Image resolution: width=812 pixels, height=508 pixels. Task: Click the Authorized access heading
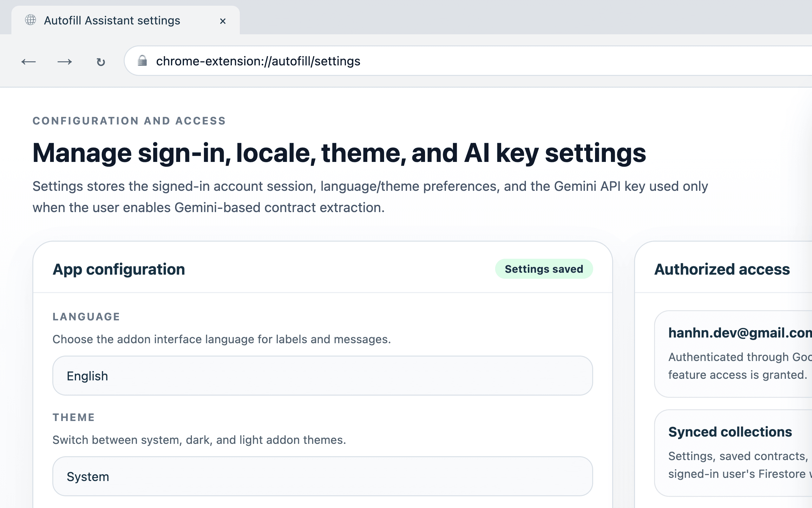pos(722,269)
